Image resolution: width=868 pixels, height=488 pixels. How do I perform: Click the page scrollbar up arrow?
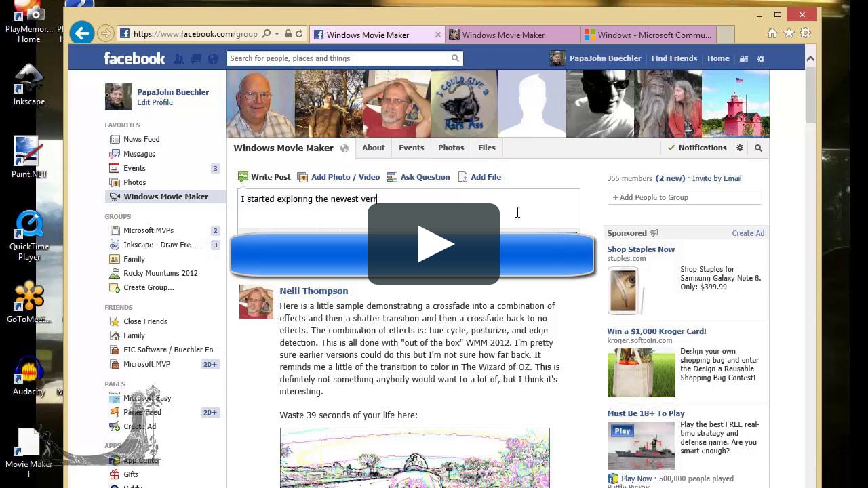[810, 58]
